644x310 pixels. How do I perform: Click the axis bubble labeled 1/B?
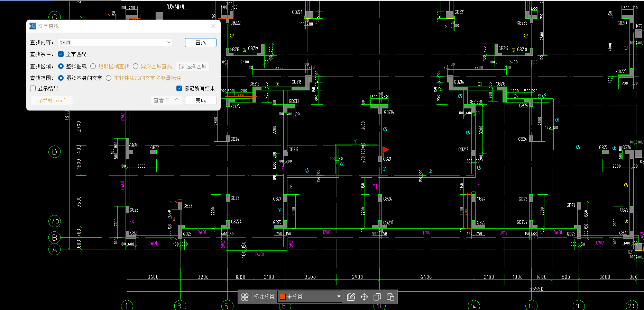(55, 221)
